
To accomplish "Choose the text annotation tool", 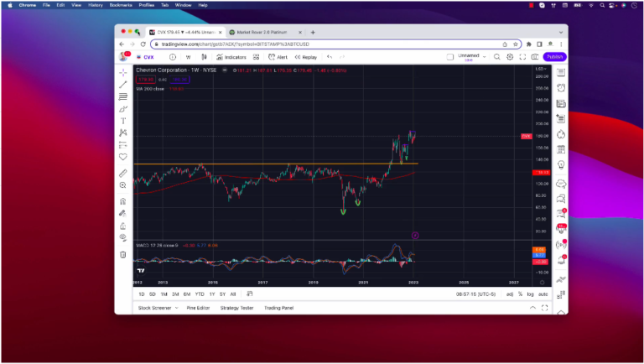I will tap(123, 121).
